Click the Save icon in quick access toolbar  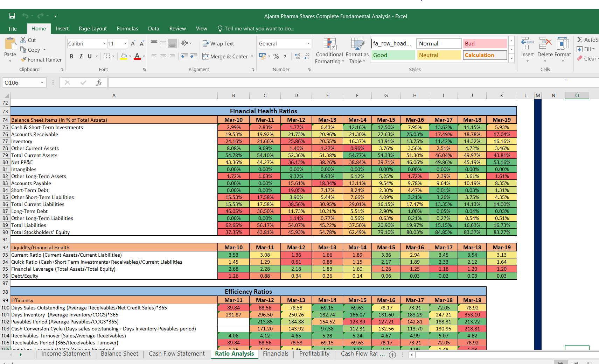[x=12, y=16]
